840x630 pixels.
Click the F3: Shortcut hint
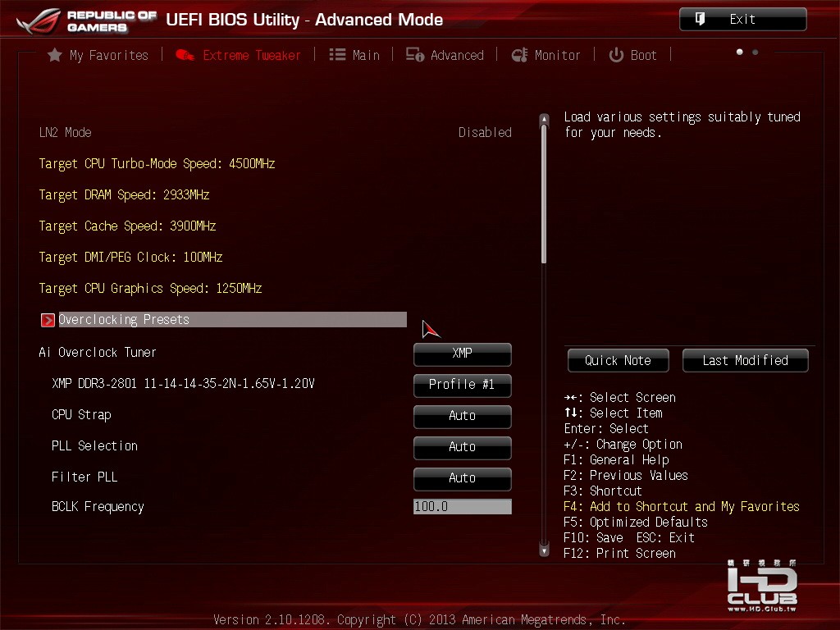[x=603, y=491]
